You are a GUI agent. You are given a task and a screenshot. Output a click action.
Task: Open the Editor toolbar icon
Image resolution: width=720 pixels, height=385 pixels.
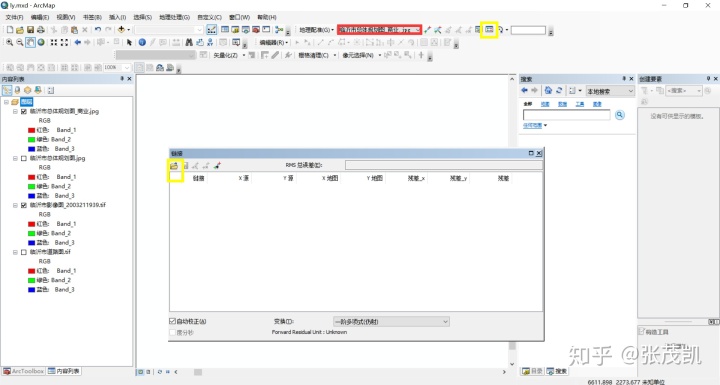(211, 30)
